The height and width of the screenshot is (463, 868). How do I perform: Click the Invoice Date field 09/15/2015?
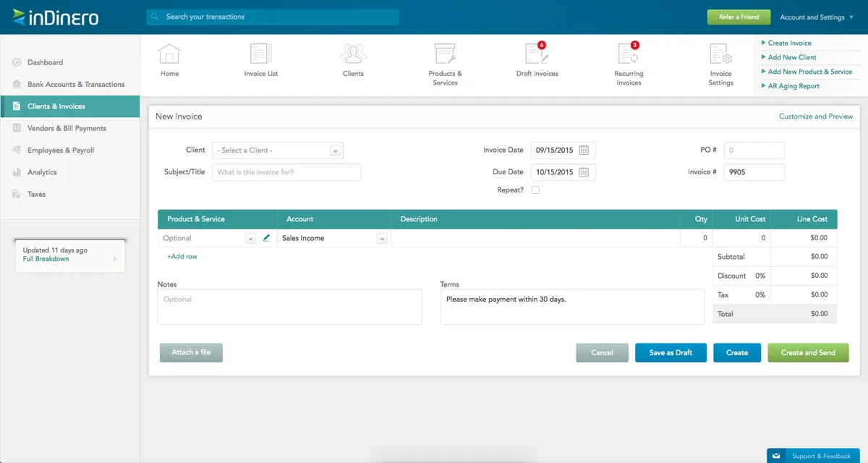click(563, 150)
